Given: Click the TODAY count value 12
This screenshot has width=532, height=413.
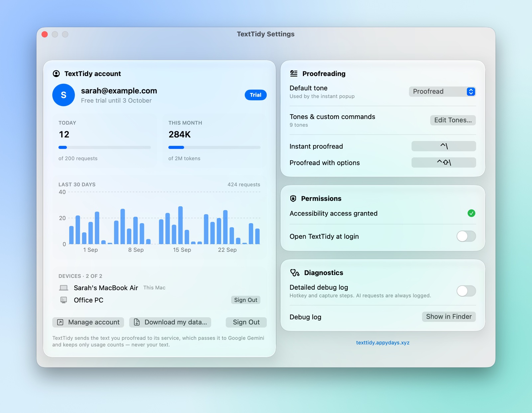Looking at the screenshot, I should 64,135.
